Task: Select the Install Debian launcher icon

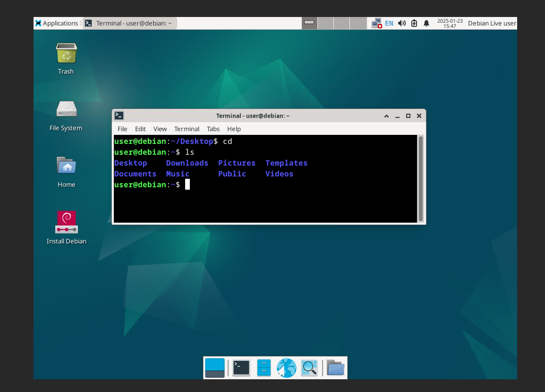Action: [66, 223]
